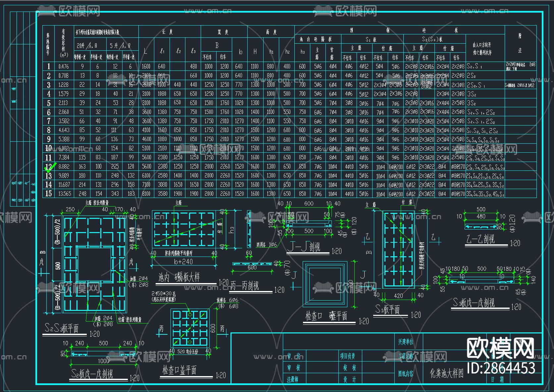Image resolution: width=554 pixels, height=392 pixels.
Task: Select the '丙—丙剖视' section caption
Action: pyautogui.click(x=244, y=286)
